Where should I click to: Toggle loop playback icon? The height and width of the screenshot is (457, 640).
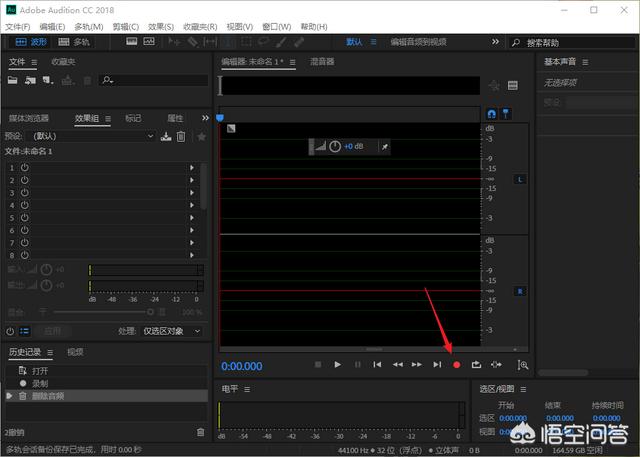tap(476, 365)
